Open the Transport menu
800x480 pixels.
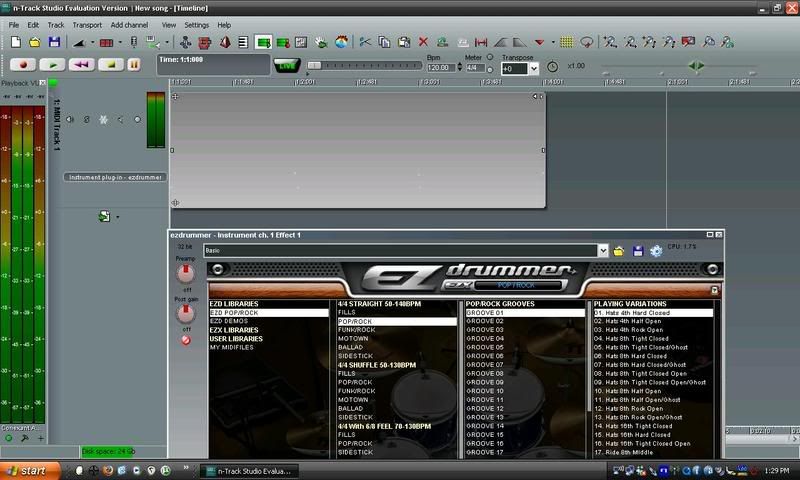tap(87, 25)
